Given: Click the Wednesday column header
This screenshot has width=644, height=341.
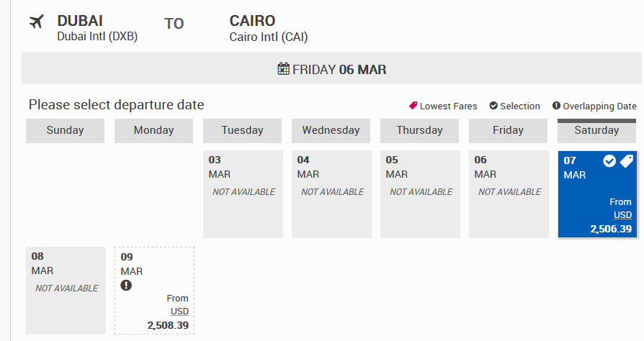Looking at the screenshot, I should (x=331, y=130).
